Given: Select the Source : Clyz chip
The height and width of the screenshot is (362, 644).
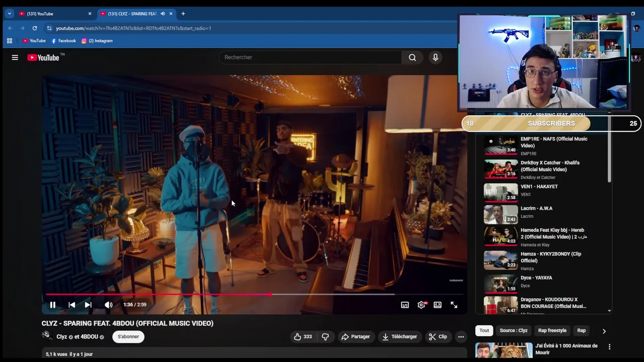Looking at the screenshot, I should (x=513, y=331).
